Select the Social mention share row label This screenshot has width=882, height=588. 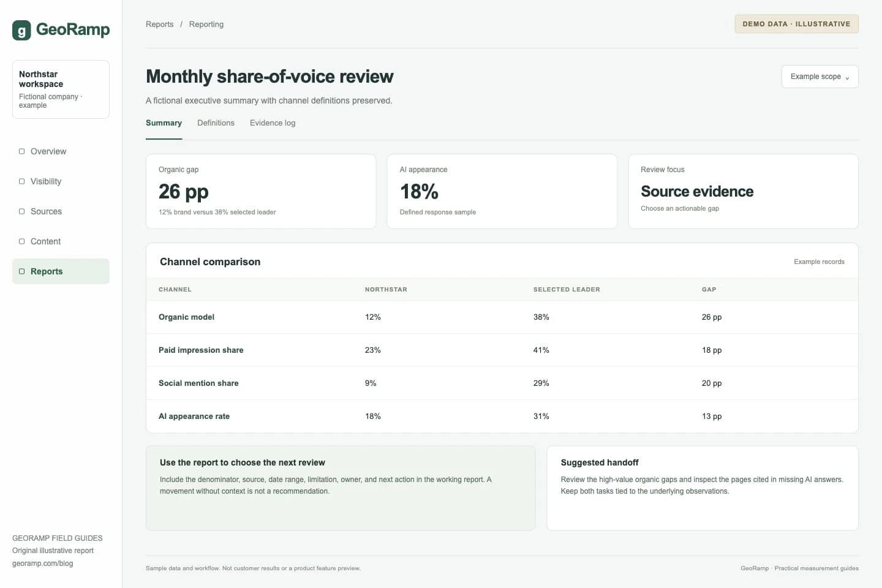click(x=198, y=383)
